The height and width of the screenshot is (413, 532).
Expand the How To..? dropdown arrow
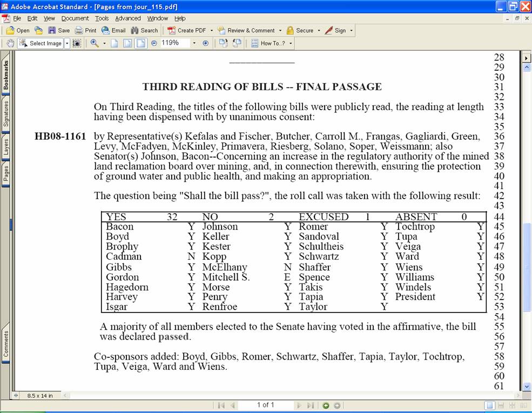[x=291, y=43]
